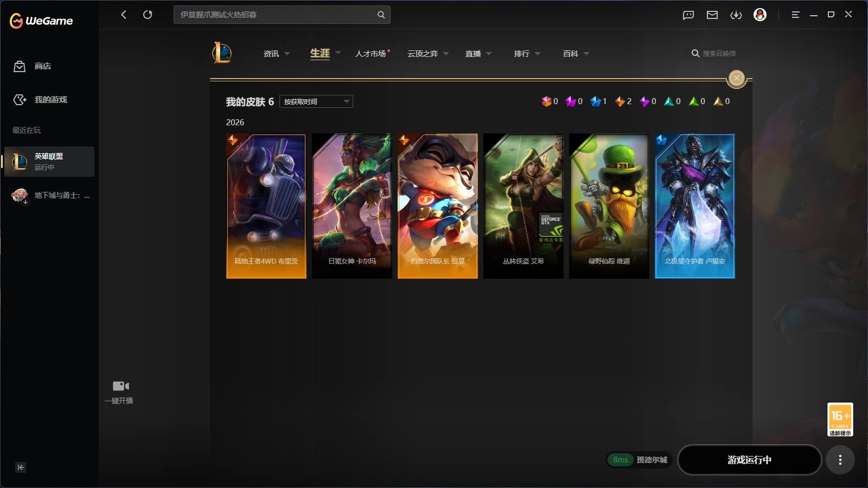Focus the 搜索召唤师 search field
Viewport: 868px width, 488px height.
tap(719, 53)
